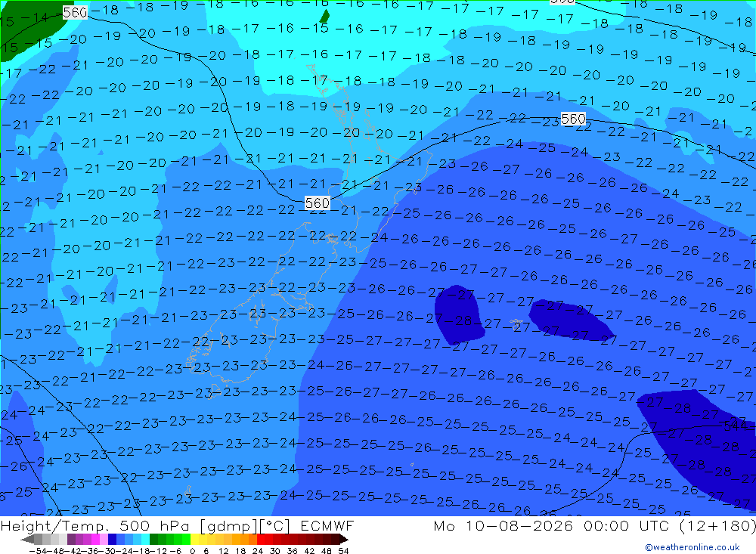The height and width of the screenshot is (554, 756).
Task: Click the 560 contour label east of New Zealand
Action: [573, 119]
